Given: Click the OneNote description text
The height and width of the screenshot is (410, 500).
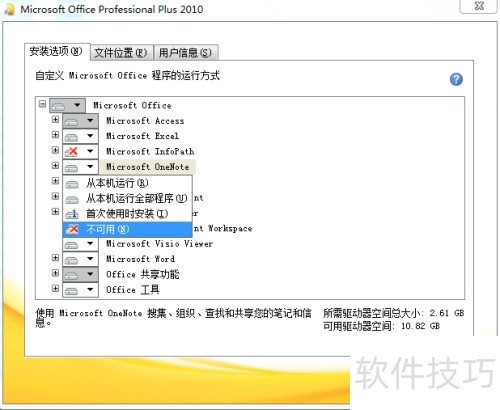Looking at the screenshot, I should coord(174,318).
